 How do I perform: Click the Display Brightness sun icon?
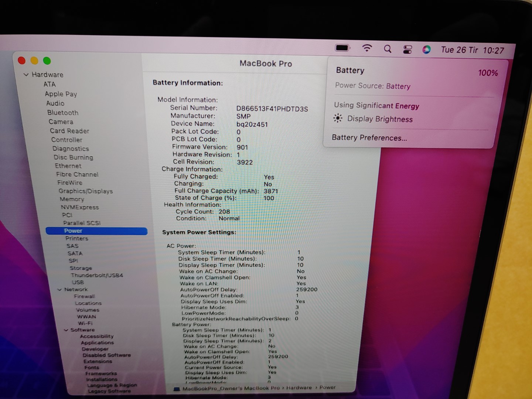(x=338, y=118)
